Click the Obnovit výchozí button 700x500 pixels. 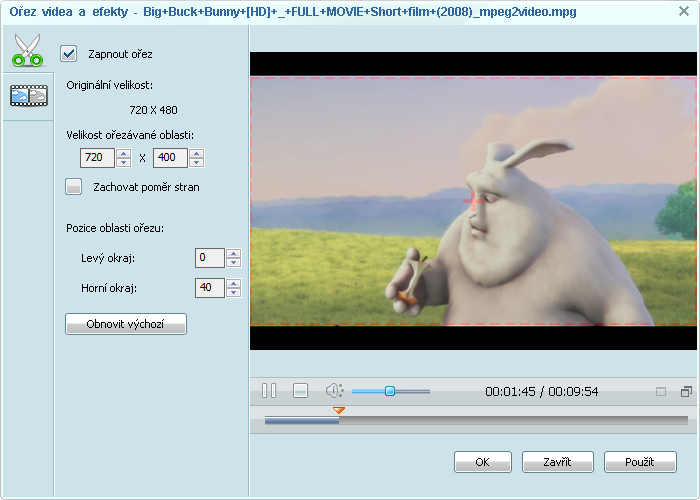[x=126, y=324]
